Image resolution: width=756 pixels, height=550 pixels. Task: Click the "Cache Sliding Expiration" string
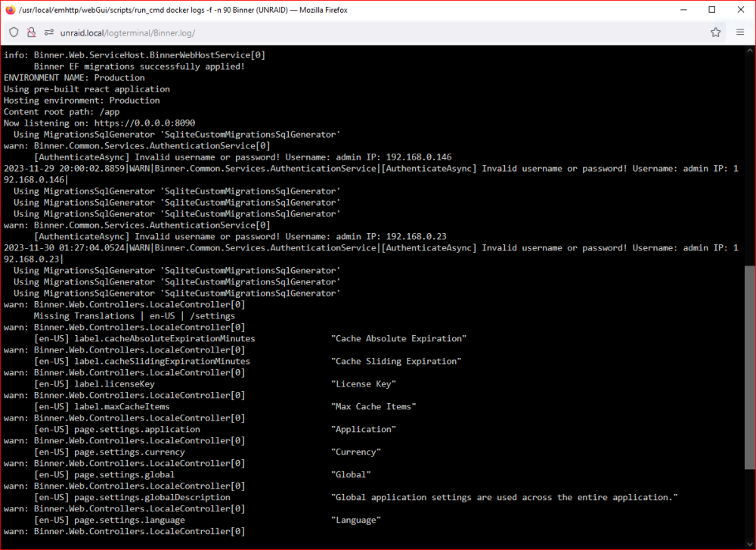396,362
